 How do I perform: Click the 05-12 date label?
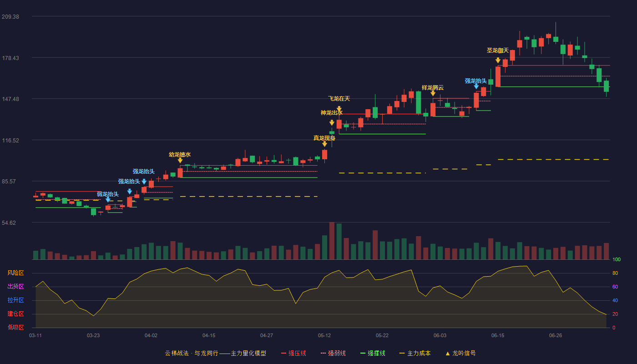coord(324,335)
